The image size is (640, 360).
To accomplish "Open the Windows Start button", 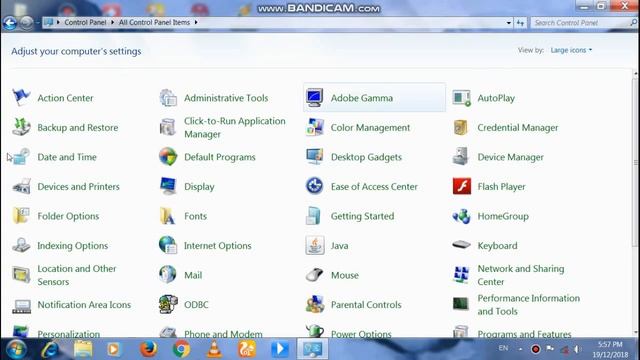I will coord(16,349).
